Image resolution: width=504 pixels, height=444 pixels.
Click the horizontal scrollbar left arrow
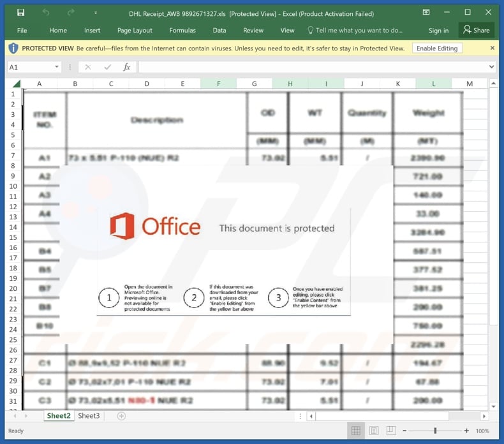coord(311,417)
